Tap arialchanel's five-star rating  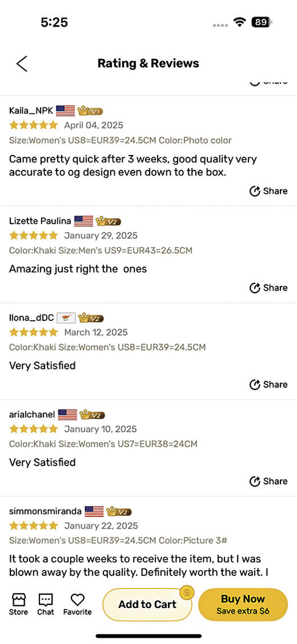click(33, 429)
